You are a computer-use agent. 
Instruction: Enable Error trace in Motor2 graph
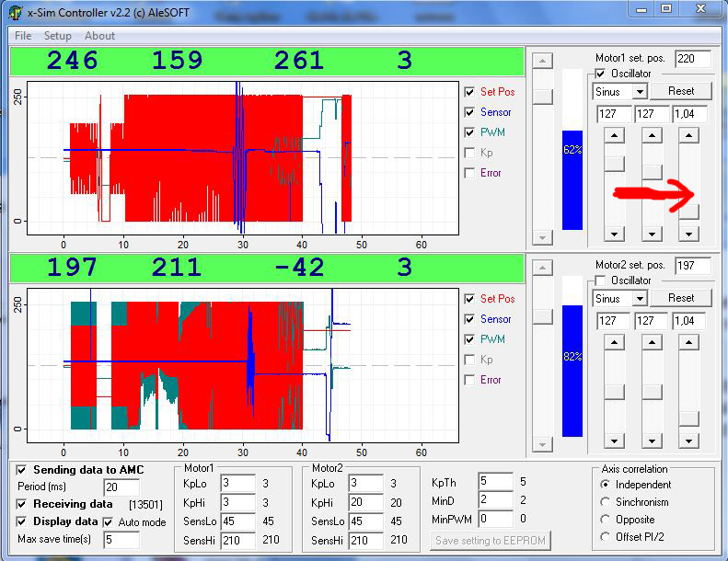469,380
